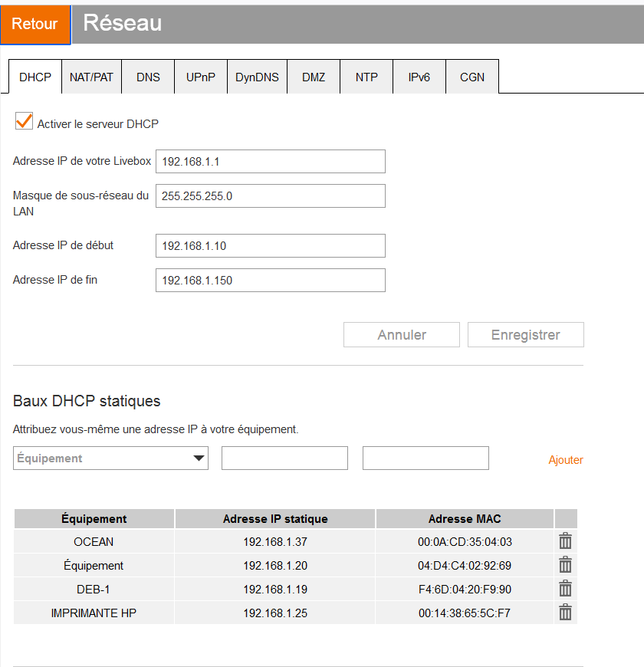
Task: Click the Ajouter link
Action: click(x=565, y=460)
